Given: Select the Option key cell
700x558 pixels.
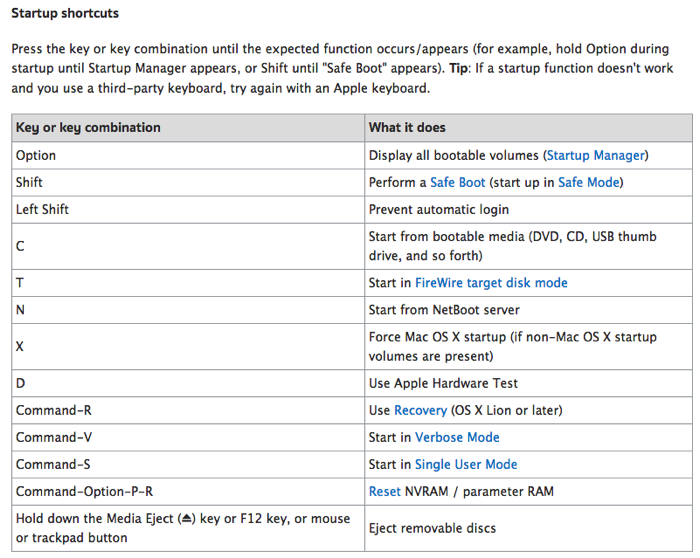Looking at the screenshot, I should pyautogui.click(x=188, y=155).
